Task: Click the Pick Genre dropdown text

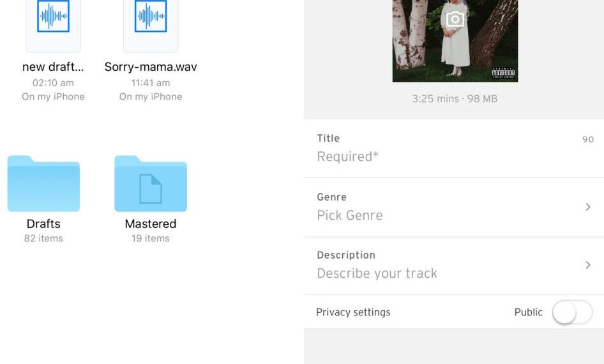Action: pos(350,215)
